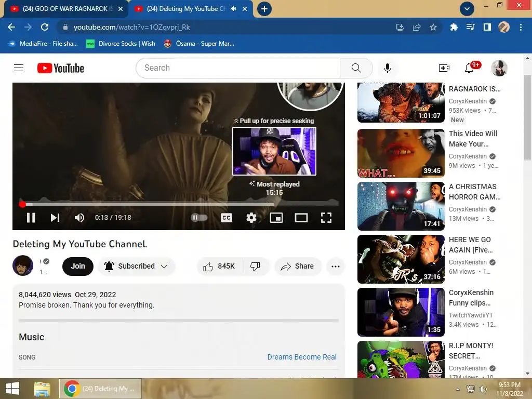Image resolution: width=532 pixels, height=399 pixels.
Task: Open a new browser tab
Action: pyautogui.click(x=264, y=9)
